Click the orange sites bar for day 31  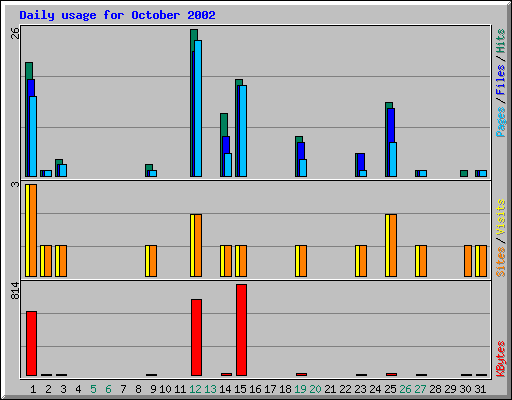click(x=483, y=261)
